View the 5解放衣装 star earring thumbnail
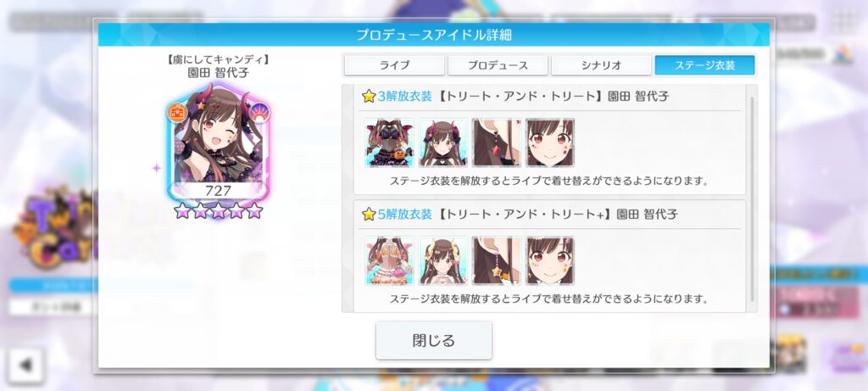 pyautogui.click(x=497, y=261)
